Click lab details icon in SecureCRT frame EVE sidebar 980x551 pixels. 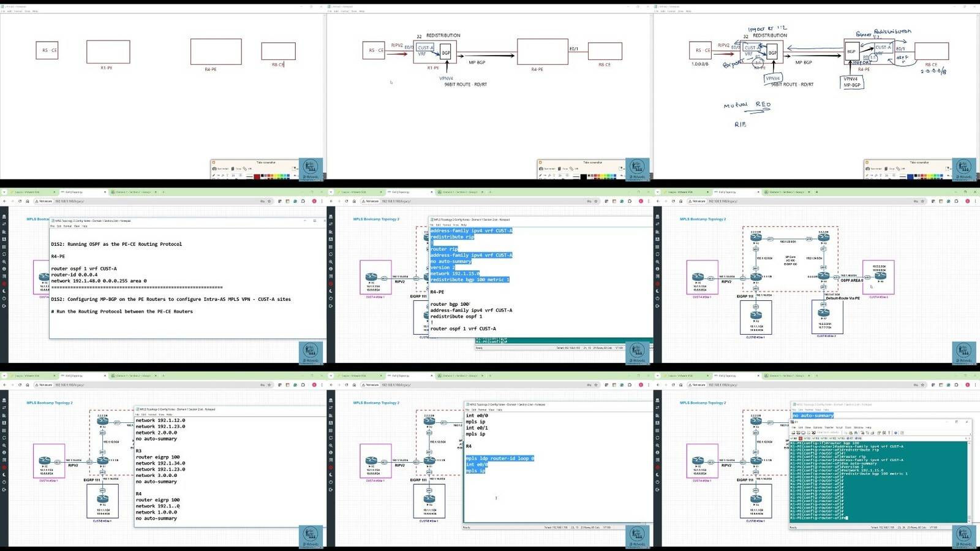657,460
